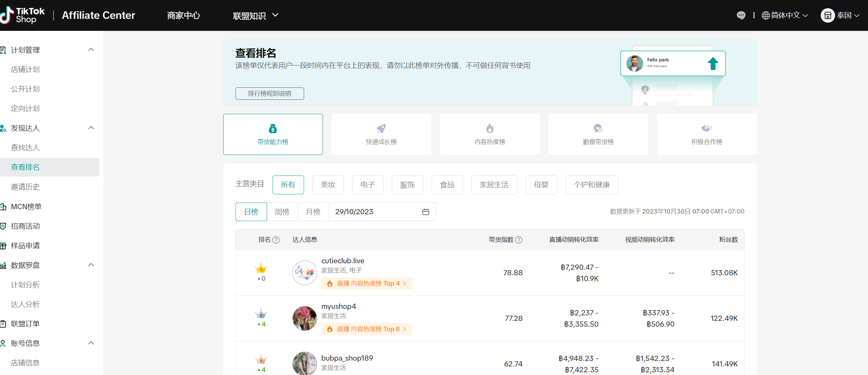Open the 联盟知识 dropdown menu
Screen dimensions: 868x375
pyautogui.click(x=255, y=15)
